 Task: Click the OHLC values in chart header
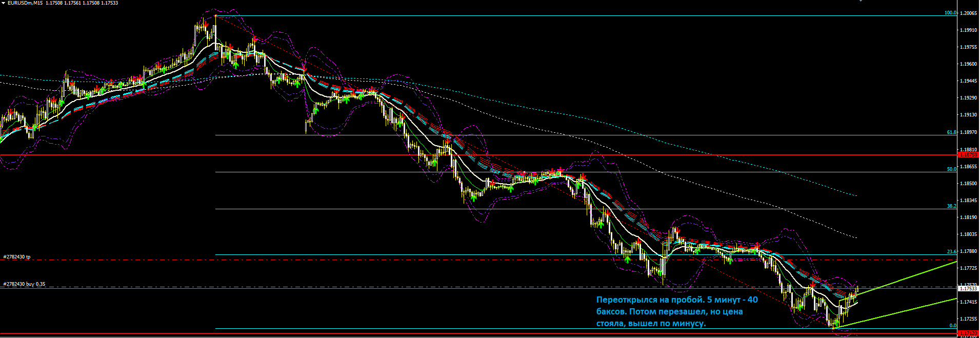click(x=82, y=3)
